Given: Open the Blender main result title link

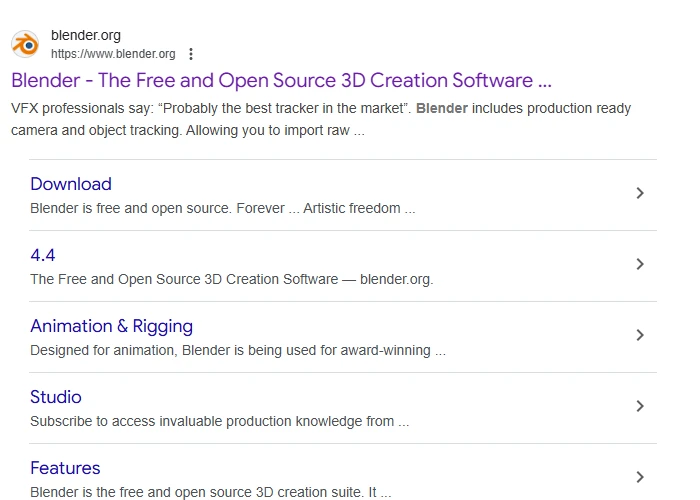Looking at the screenshot, I should point(281,80).
